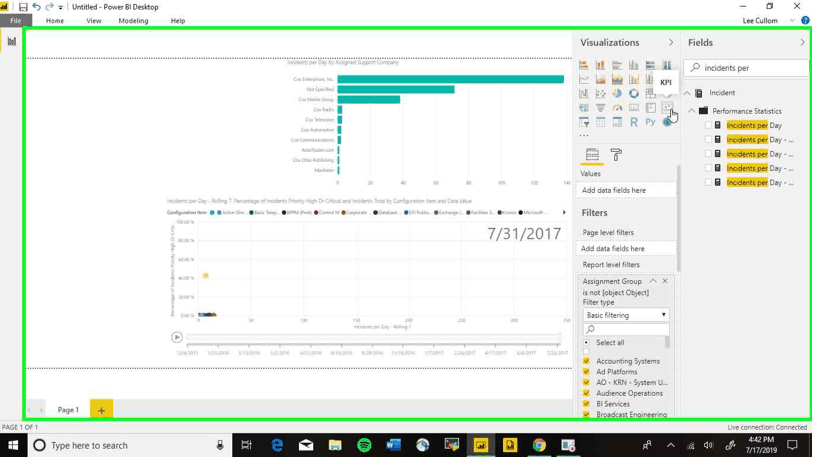The height and width of the screenshot is (459, 814).
Task: Collapse the Assignment Group filter card
Action: tap(653, 281)
